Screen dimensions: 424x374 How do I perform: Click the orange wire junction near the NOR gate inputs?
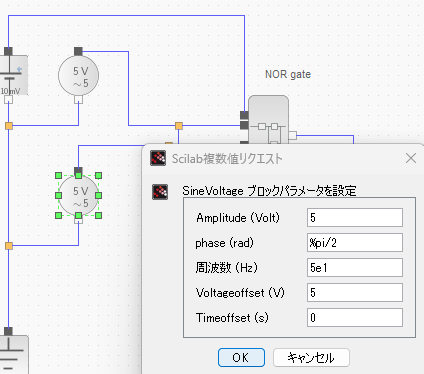tap(179, 126)
